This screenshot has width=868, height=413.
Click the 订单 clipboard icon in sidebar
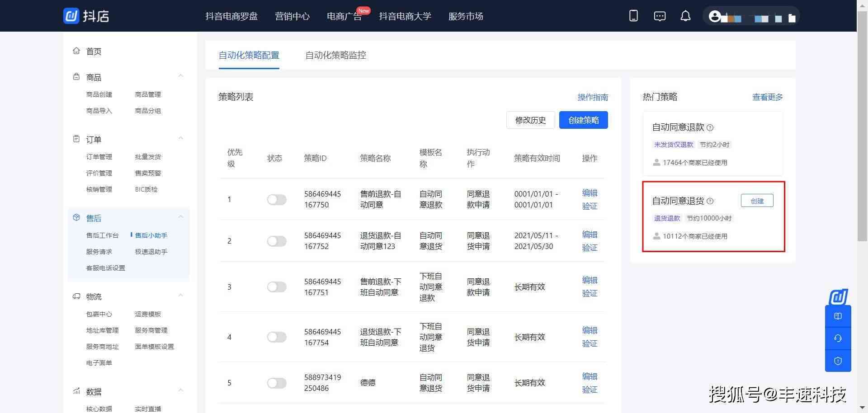coord(76,139)
